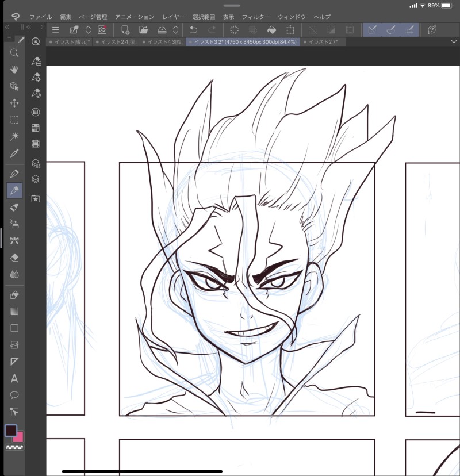Select the Ruler tool

14,362
